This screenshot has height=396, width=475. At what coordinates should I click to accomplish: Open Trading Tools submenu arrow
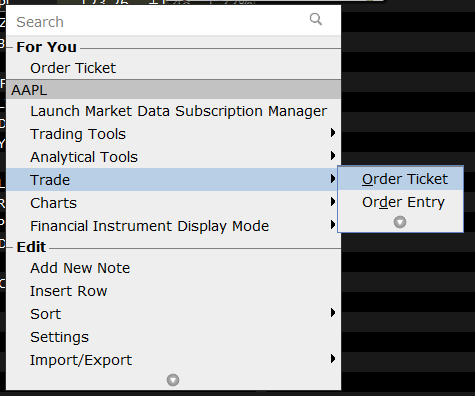[x=333, y=133]
